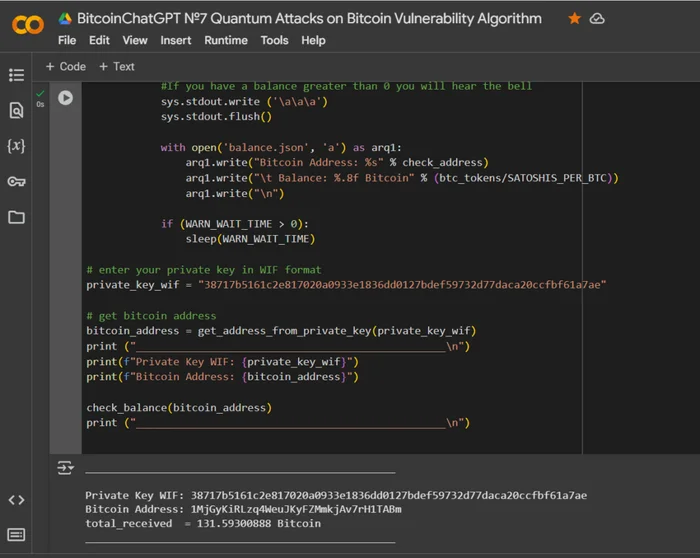700x558 pixels.
Task: Open the Files folder panel
Action: 17,217
